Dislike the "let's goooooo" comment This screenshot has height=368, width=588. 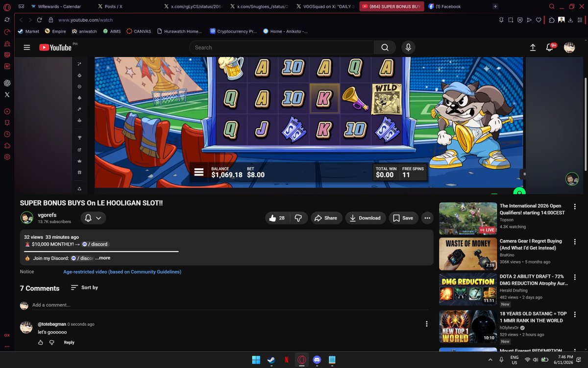52,342
